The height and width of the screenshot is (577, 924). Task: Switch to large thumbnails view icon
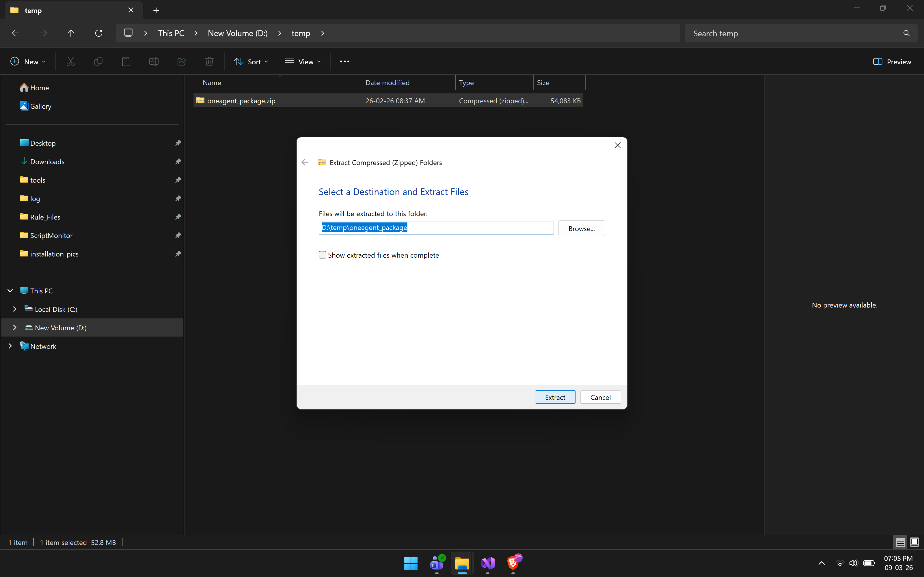pyautogui.click(x=914, y=542)
